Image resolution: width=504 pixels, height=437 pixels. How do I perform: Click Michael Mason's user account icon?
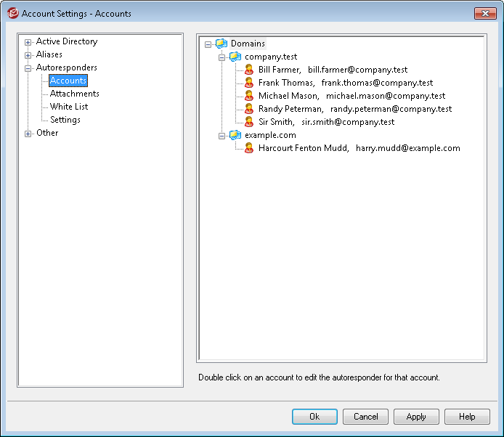(x=249, y=96)
